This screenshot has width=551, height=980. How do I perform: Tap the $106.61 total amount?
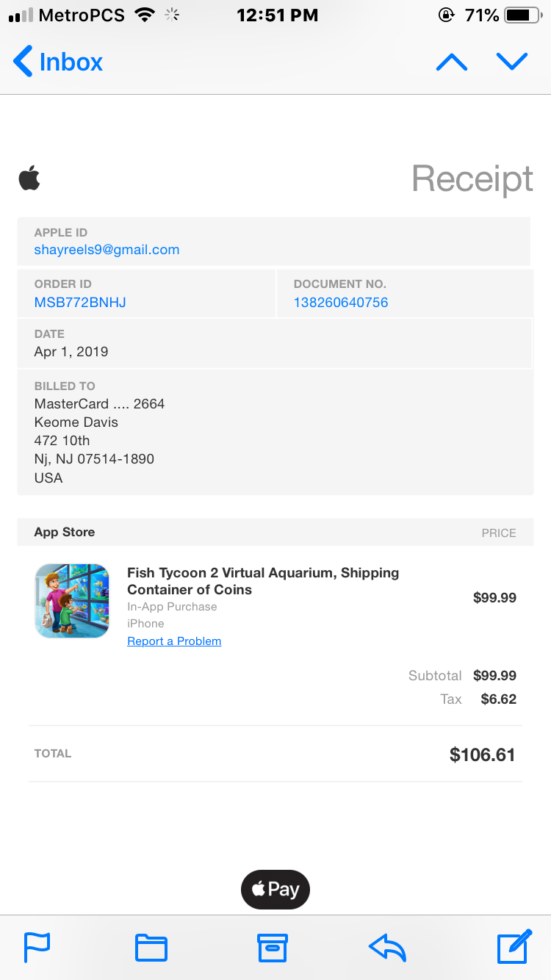(x=482, y=754)
